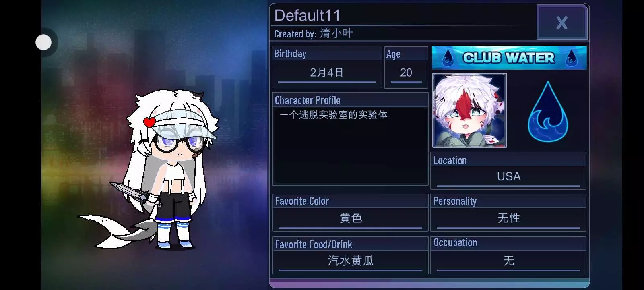Edit the Character Profile description text
Image resolution: width=644 pixels, height=290 pixels.
[350, 145]
